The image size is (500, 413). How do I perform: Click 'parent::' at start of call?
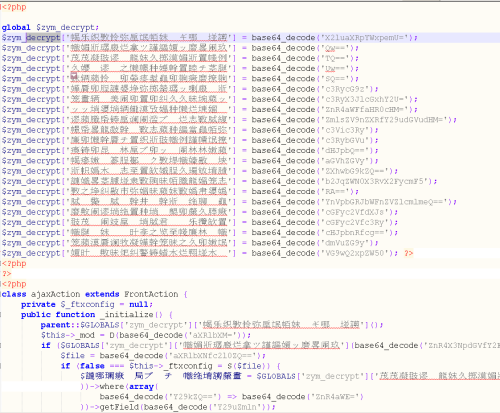point(60,325)
